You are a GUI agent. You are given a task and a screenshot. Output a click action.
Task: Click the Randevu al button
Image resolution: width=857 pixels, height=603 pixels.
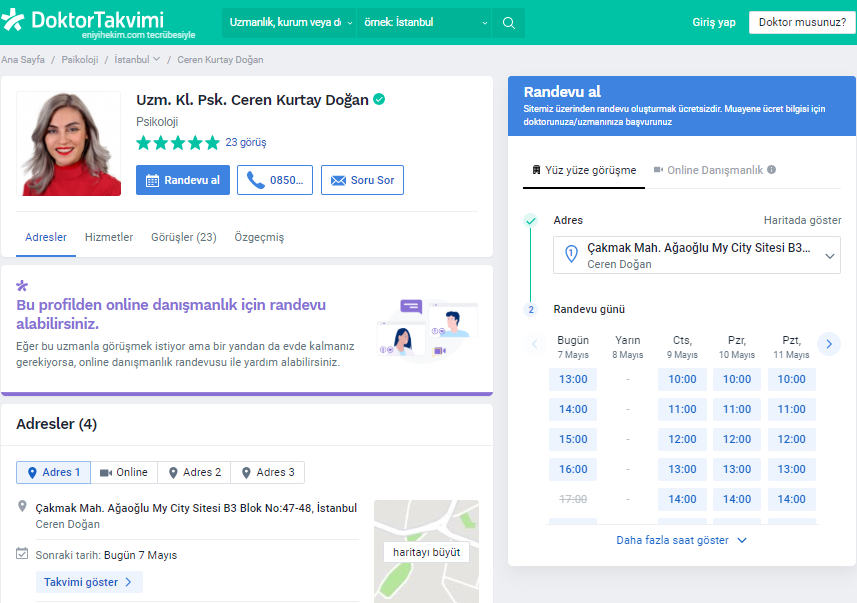point(183,180)
